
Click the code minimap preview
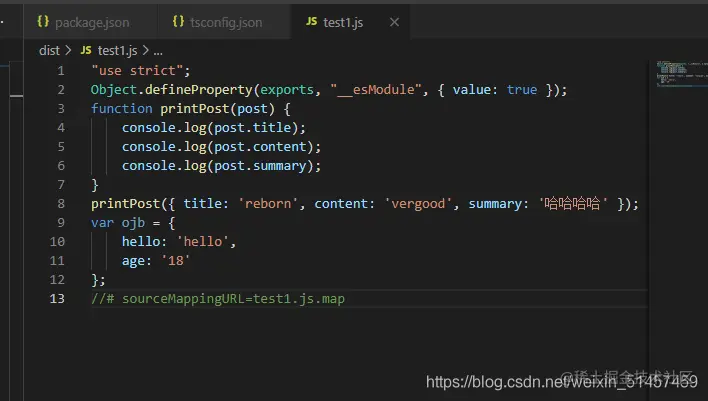point(682,74)
